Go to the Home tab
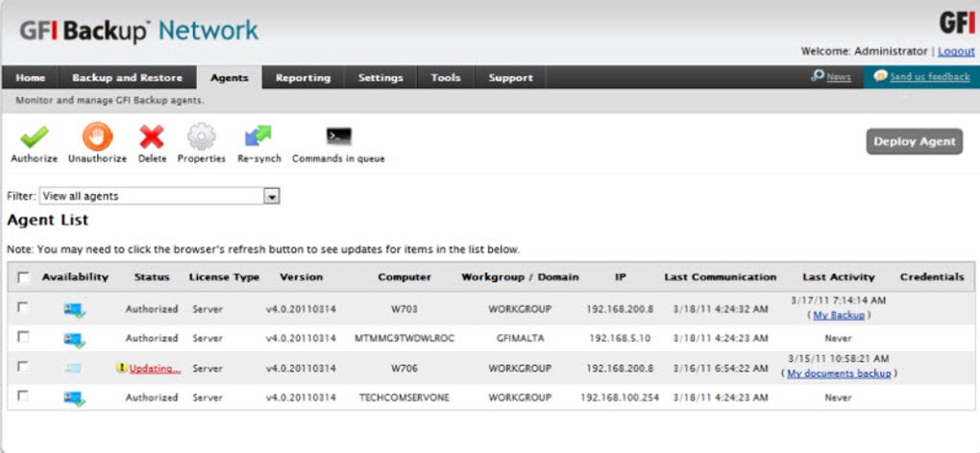This screenshot has height=453, width=980. coord(31,78)
